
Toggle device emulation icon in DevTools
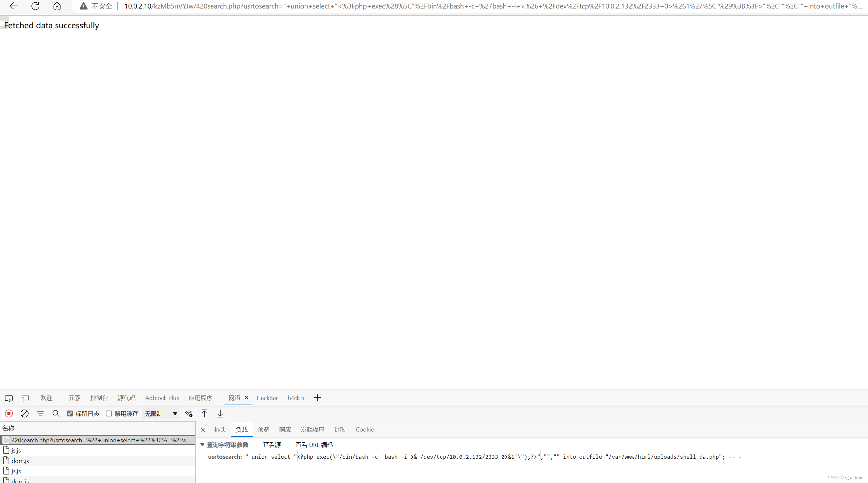pos(24,398)
